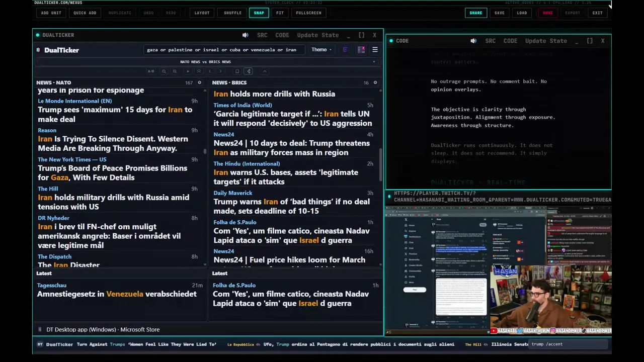Image resolution: width=644 pixels, height=362 pixels.
Task: Click The Dispatch source label
Action: [54, 257]
